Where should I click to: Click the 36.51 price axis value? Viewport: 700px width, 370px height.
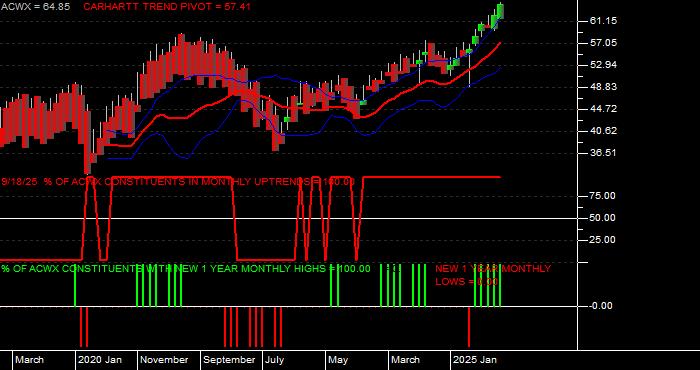[603, 153]
